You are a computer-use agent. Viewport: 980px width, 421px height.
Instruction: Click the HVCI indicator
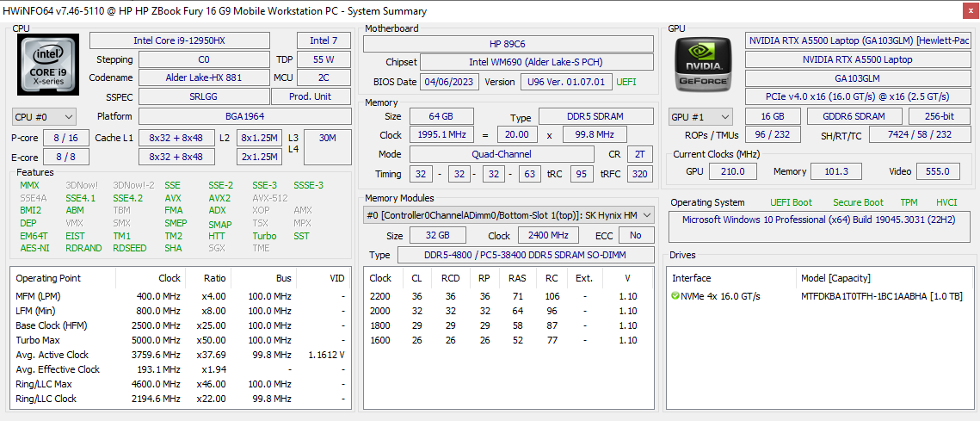(946, 202)
